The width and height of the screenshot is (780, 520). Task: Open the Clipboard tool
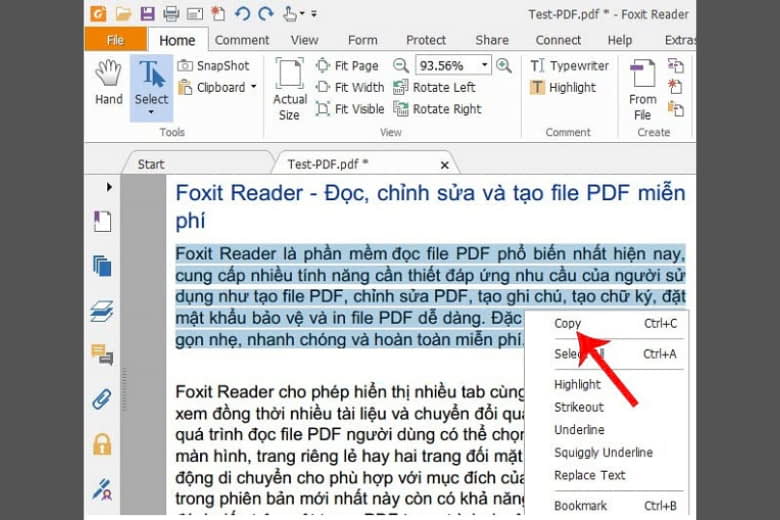click(x=212, y=88)
